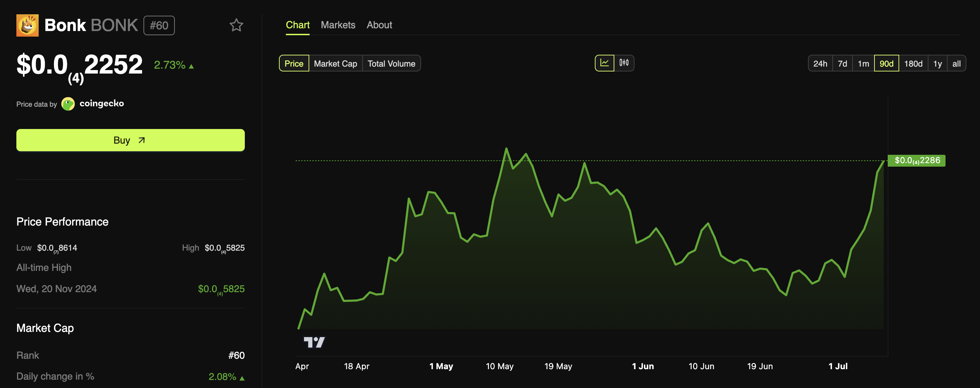Click the coingecko data provider link
The height and width of the screenshot is (388, 980).
coord(102,104)
